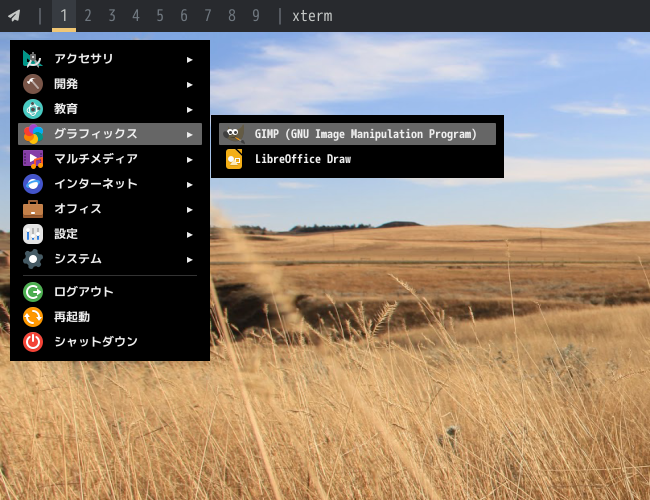650x500 pixels.
Task: Switch to workspace 2
Action: point(88,16)
